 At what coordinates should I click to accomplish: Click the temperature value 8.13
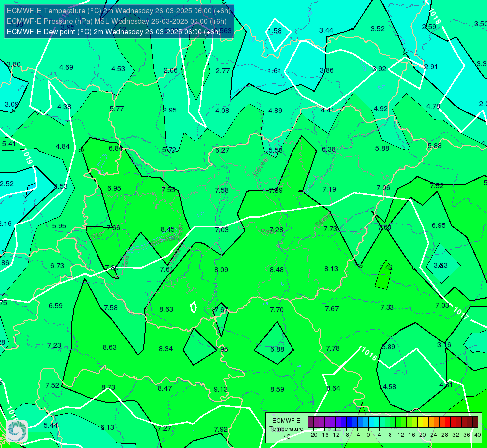(x=331, y=269)
